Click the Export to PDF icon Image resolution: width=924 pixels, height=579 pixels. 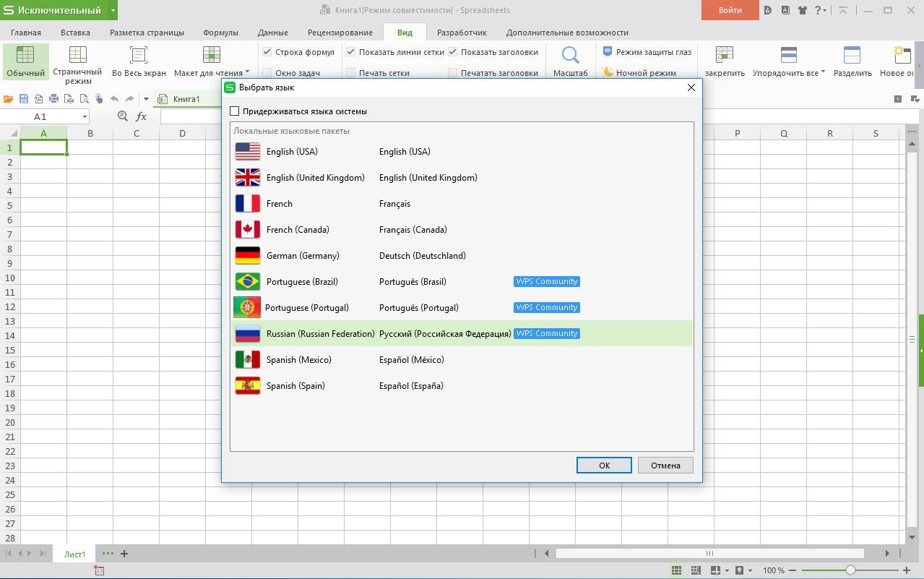coord(38,99)
